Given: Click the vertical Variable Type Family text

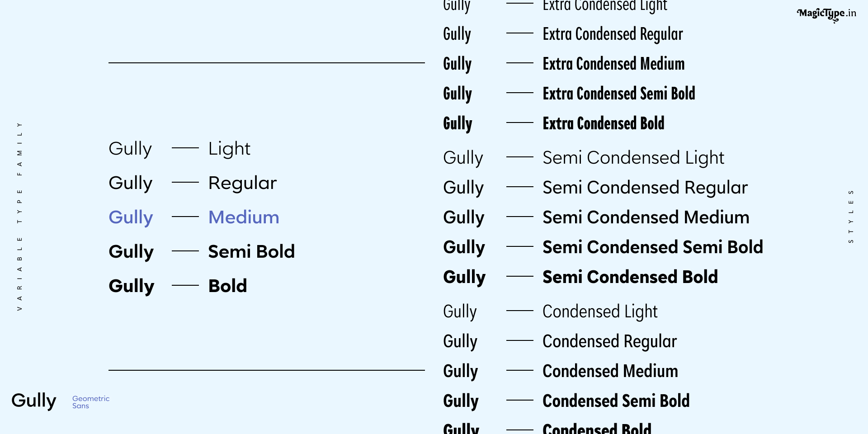Looking at the screenshot, I should pos(19,216).
